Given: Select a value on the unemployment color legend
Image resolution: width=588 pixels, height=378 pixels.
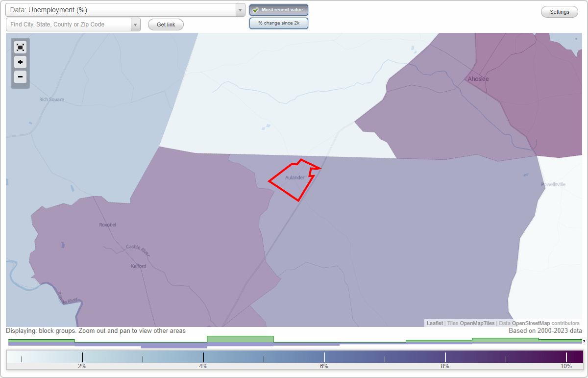Looking at the screenshot, I should point(294,357).
